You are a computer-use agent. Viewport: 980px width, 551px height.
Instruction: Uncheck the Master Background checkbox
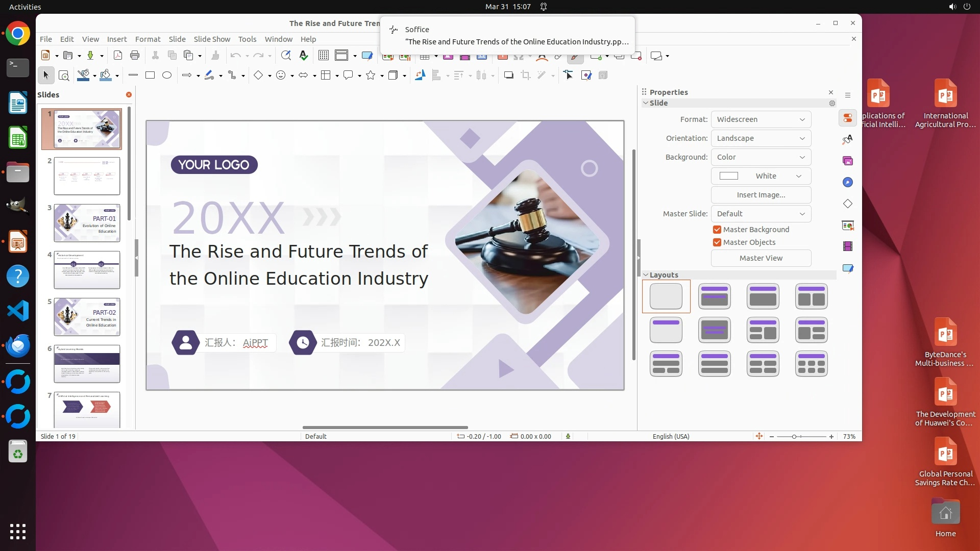click(717, 230)
